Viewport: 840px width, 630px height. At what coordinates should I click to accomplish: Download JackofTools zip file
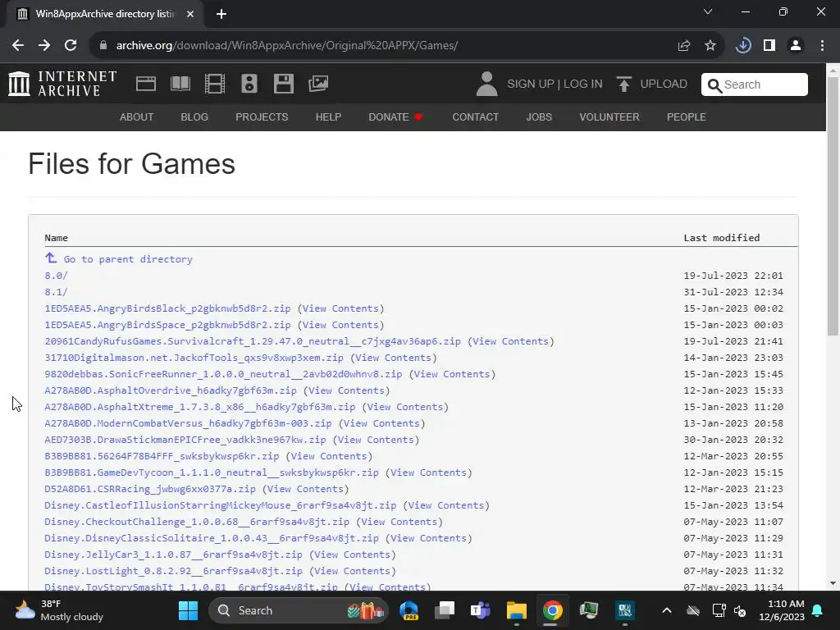[x=194, y=358]
